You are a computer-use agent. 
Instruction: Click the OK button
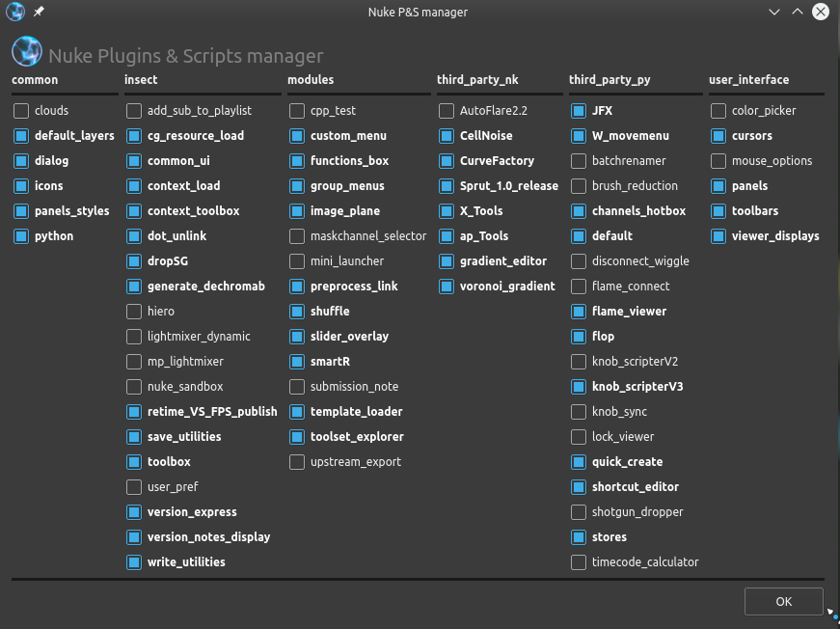[783, 601]
